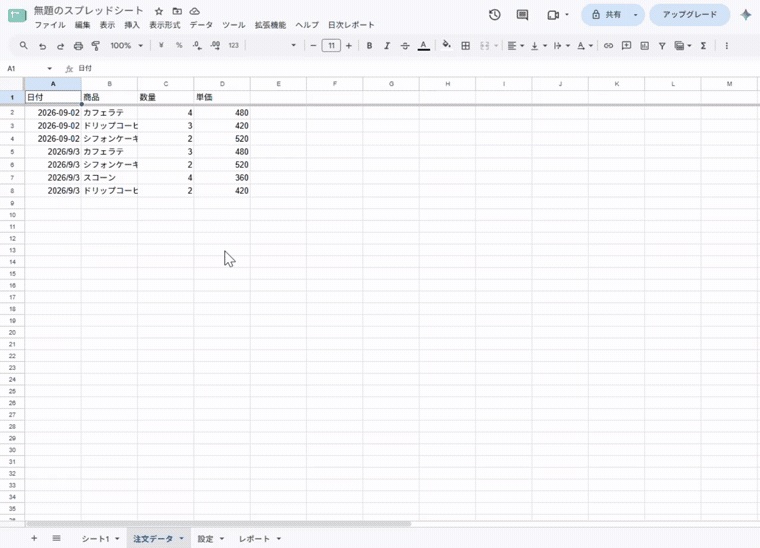
Task: Select column C header
Action: click(166, 84)
